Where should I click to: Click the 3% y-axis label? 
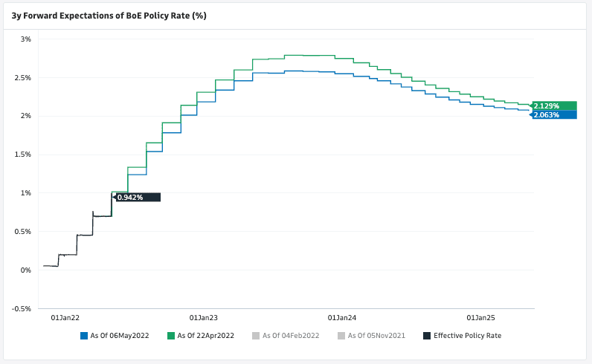pyautogui.click(x=25, y=39)
